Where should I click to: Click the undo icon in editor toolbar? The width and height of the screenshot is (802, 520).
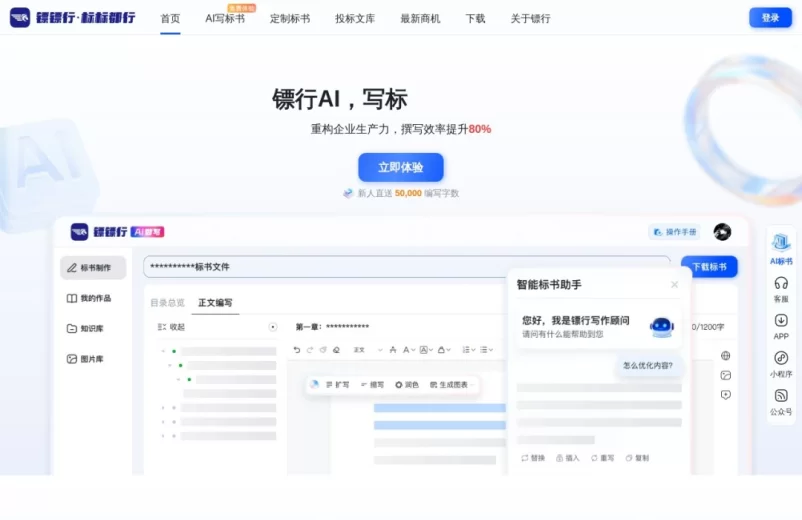pyautogui.click(x=297, y=350)
